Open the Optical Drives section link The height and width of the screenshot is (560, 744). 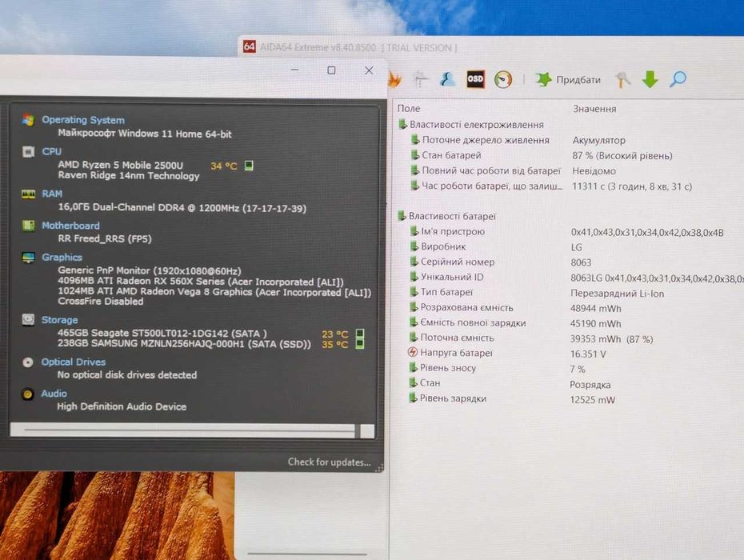pos(73,362)
